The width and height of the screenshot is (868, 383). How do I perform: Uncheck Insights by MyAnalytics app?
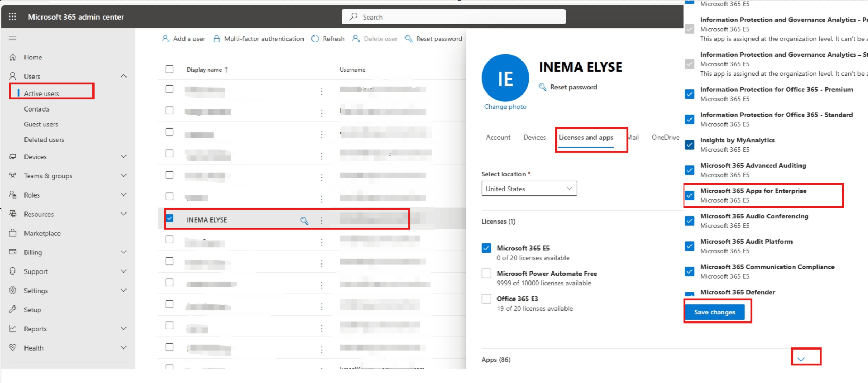689,145
